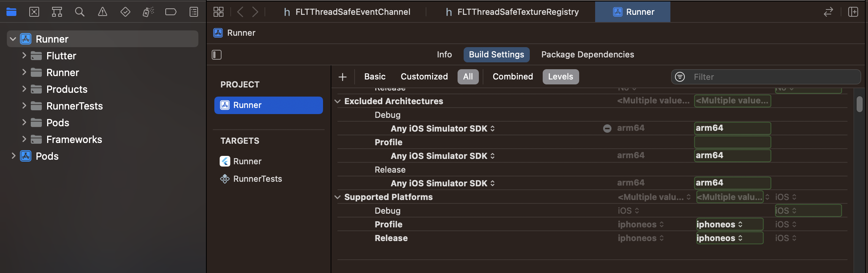Collapse Supported Platforms setting
Screen dimensions: 868x273
click(x=337, y=197)
